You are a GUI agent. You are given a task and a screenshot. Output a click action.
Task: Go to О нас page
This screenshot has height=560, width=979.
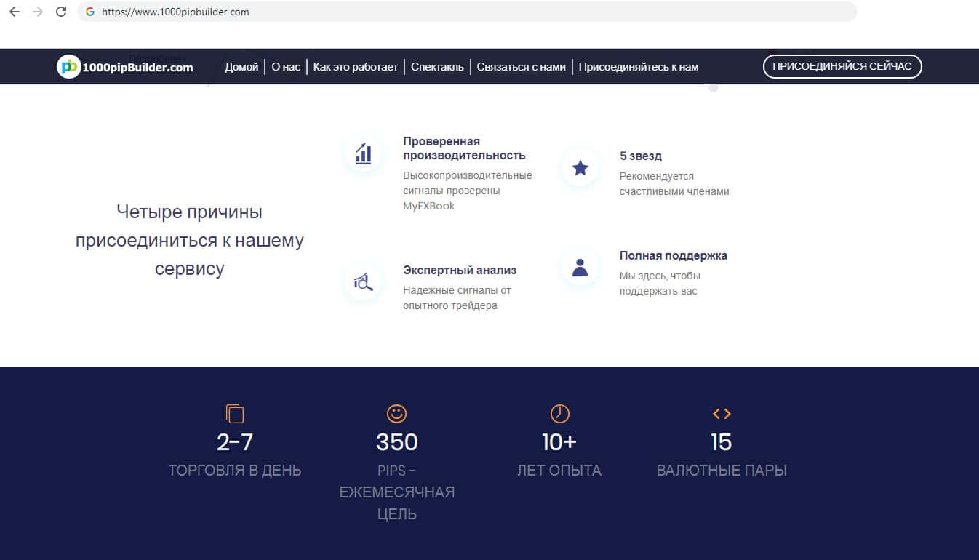(286, 67)
